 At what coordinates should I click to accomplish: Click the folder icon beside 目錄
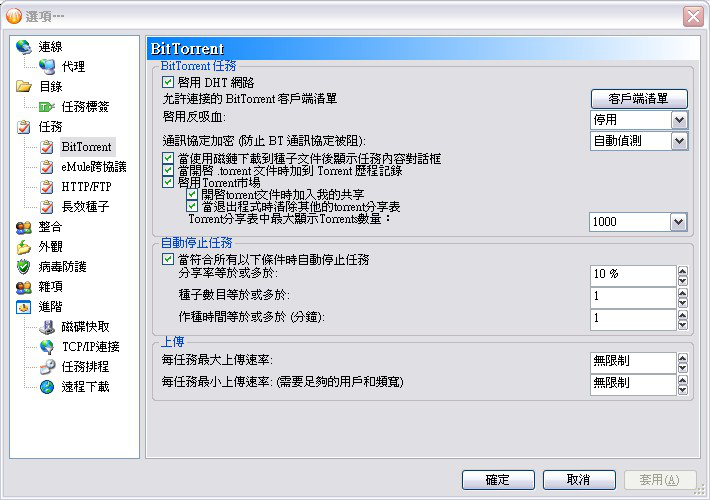[24, 86]
